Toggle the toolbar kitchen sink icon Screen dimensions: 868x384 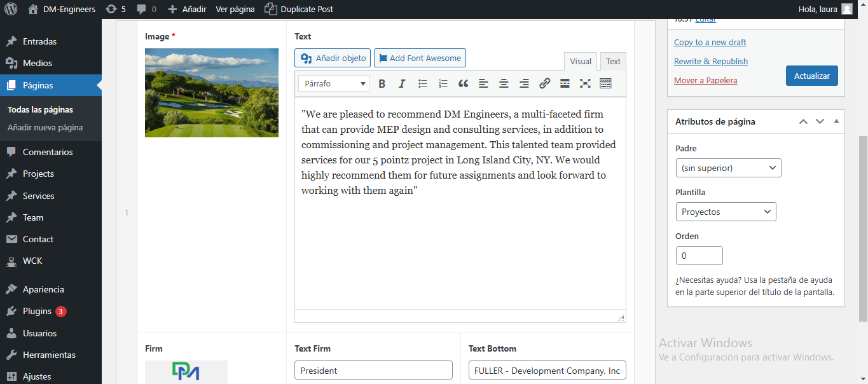(605, 83)
